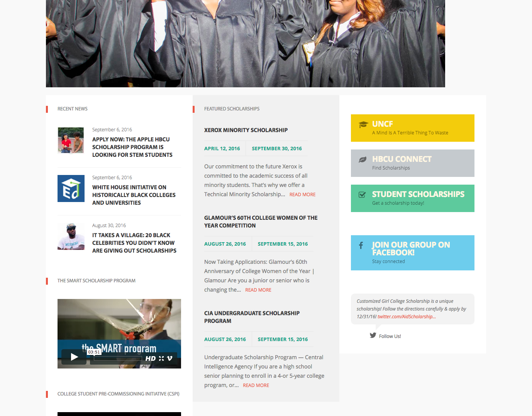The image size is (532, 416).
Task: Click 'The SMART Scholarship Program' heading
Action: click(97, 281)
